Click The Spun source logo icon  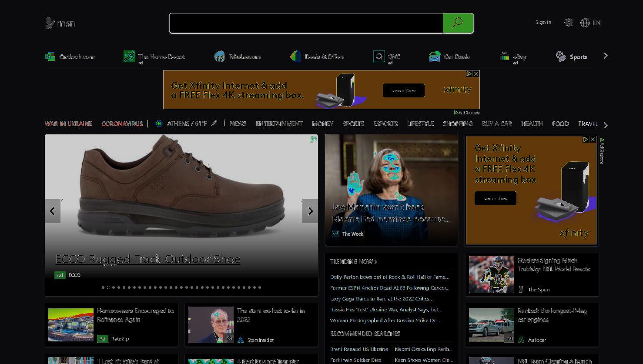point(521,289)
